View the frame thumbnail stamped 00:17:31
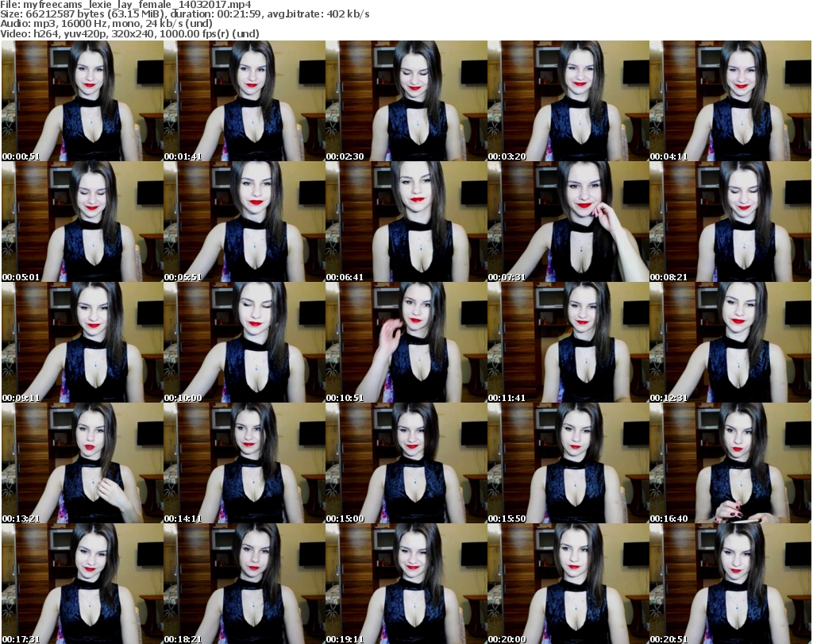 (x=83, y=584)
